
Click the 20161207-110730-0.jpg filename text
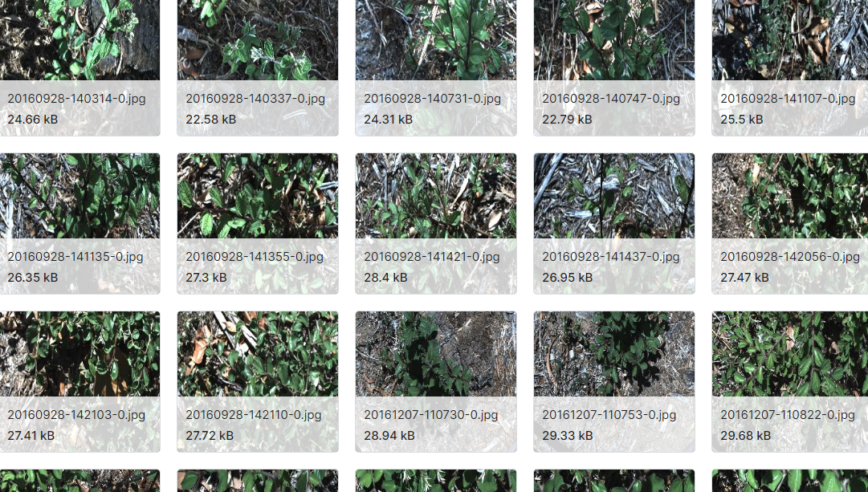coord(430,415)
